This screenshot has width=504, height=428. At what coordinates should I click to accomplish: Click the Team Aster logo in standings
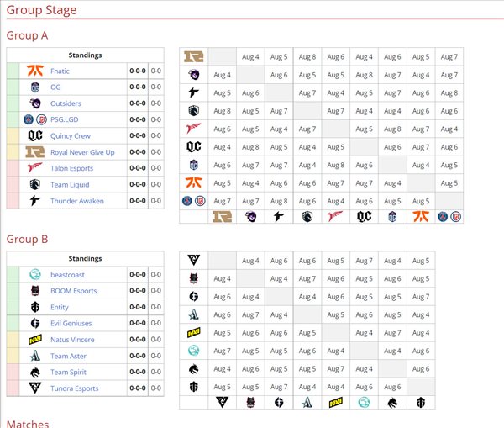pos(35,356)
